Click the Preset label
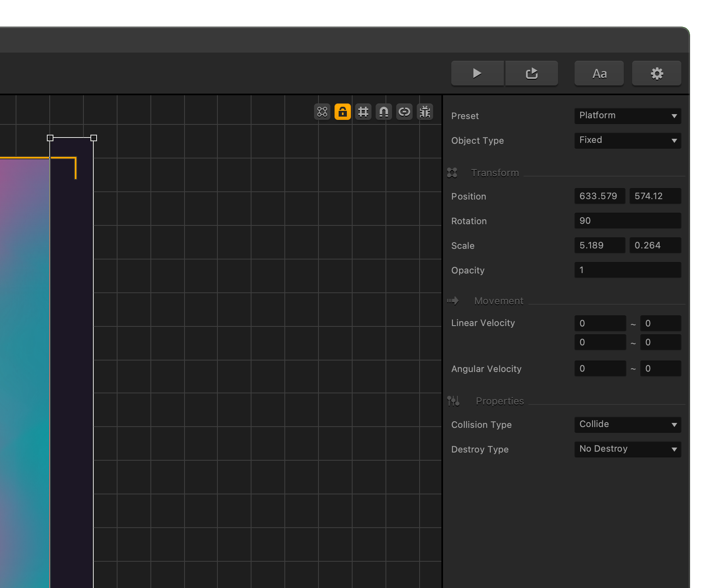 pyautogui.click(x=465, y=116)
